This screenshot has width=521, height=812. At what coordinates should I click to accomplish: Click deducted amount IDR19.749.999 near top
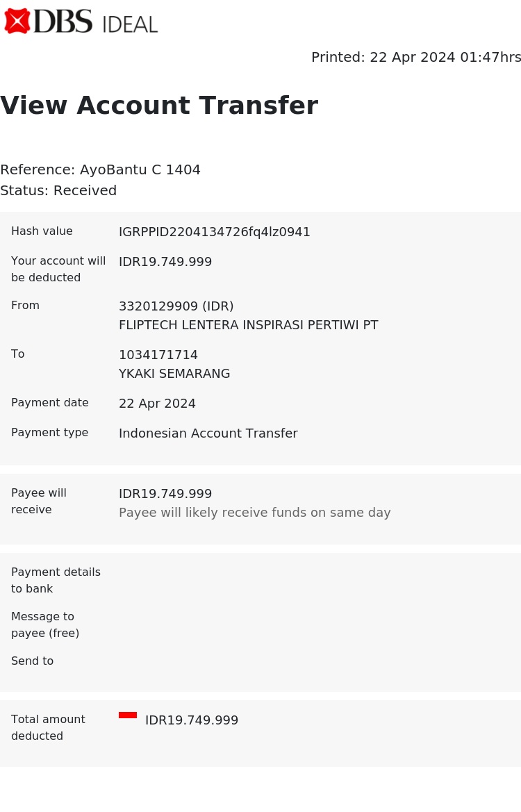(x=165, y=261)
